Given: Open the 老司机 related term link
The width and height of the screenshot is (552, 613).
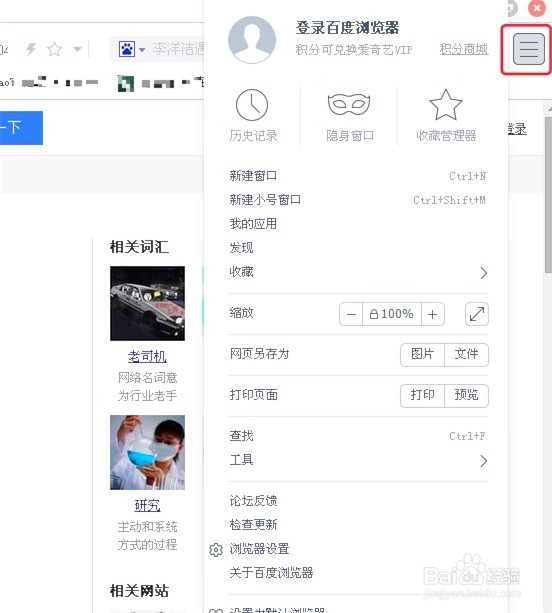Looking at the screenshot, I should point(147,356).
